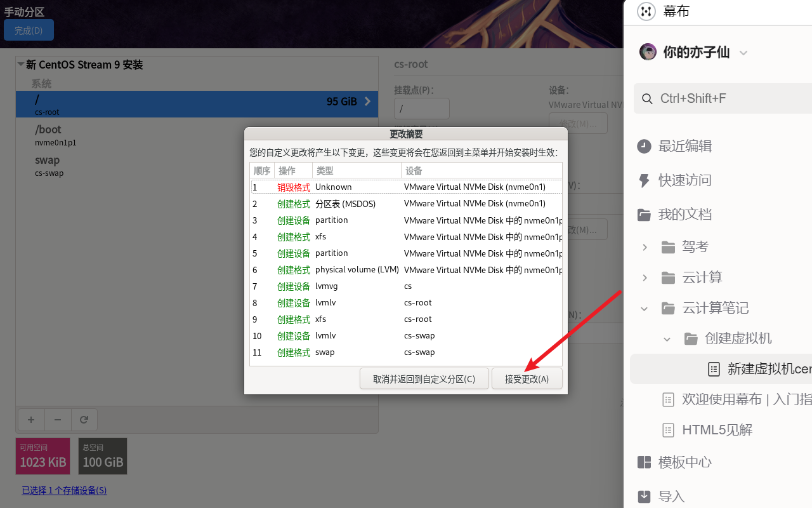Remove a partition using the minus icon

coord(57,419)
